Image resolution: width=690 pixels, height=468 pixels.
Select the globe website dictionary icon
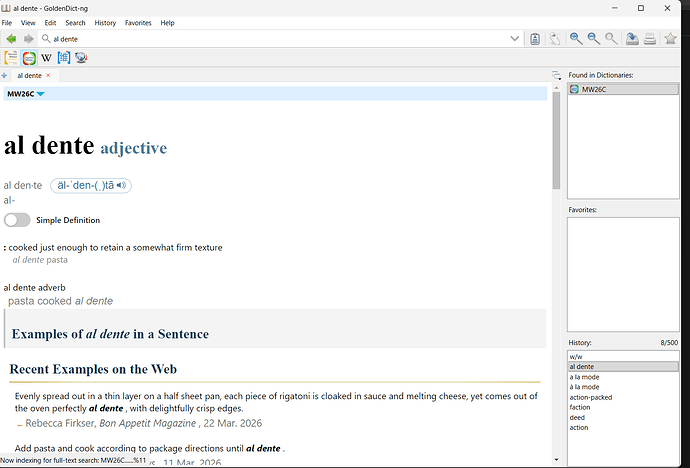tap(81, 58)
